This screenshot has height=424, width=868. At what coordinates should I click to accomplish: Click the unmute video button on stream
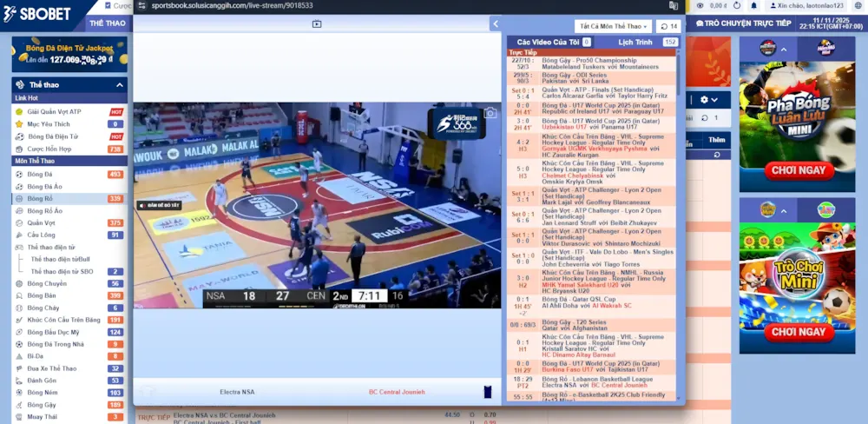click(x=158, y=205)
